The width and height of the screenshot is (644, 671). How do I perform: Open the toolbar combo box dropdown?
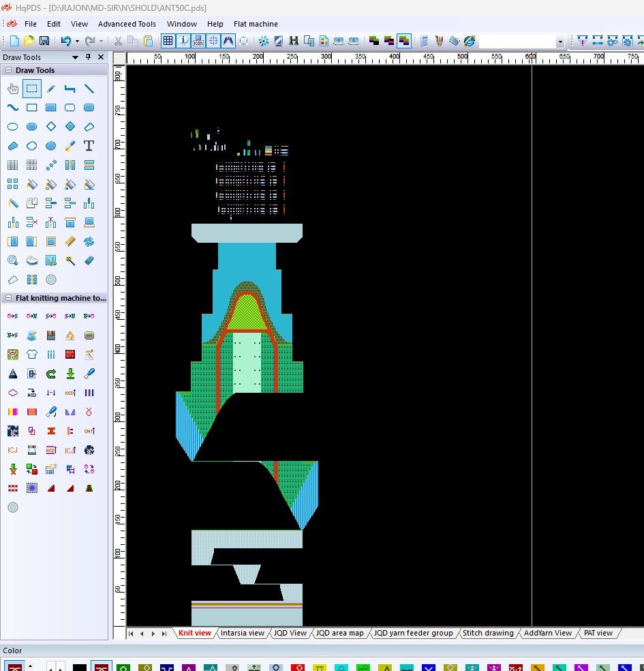tap(560, 42)
